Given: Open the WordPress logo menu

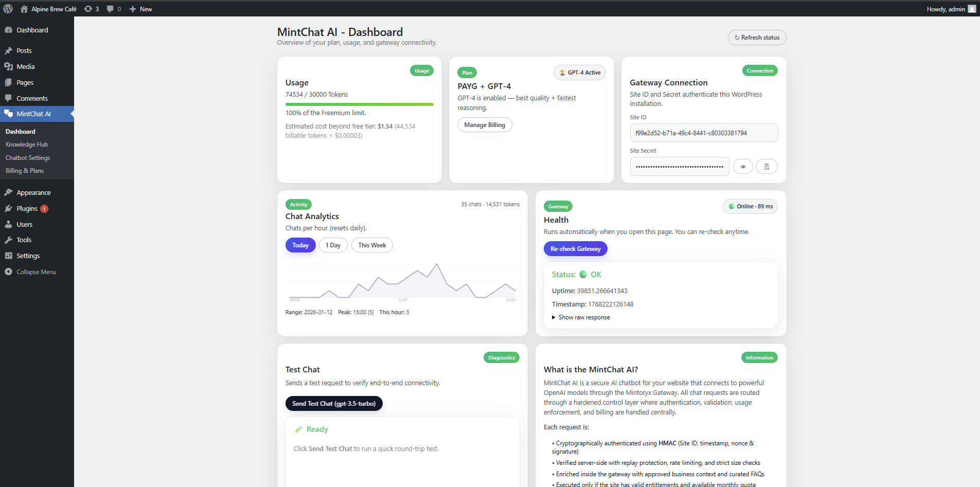Looking at the screenshot, I should point(7,8).
